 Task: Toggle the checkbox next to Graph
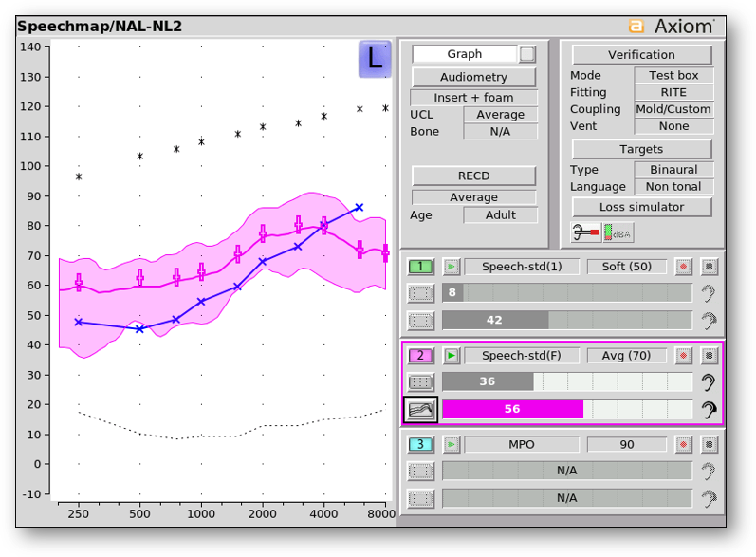(x=527, y=54)
